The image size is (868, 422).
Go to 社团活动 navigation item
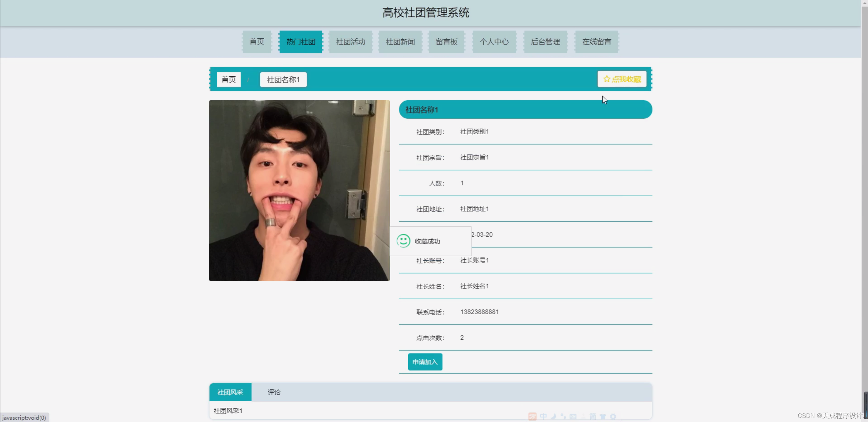click(351, 42)
